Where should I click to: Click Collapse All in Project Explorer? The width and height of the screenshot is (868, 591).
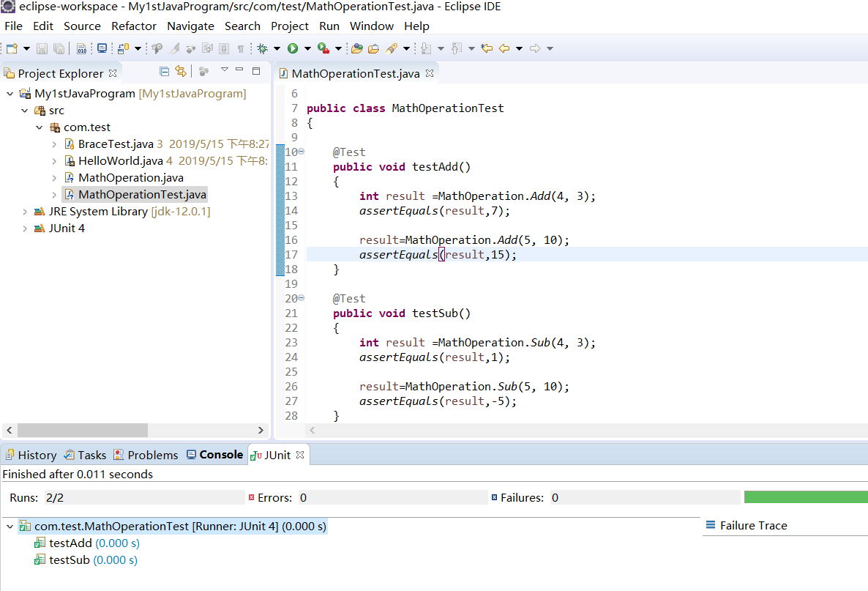(x=165, y=71)
